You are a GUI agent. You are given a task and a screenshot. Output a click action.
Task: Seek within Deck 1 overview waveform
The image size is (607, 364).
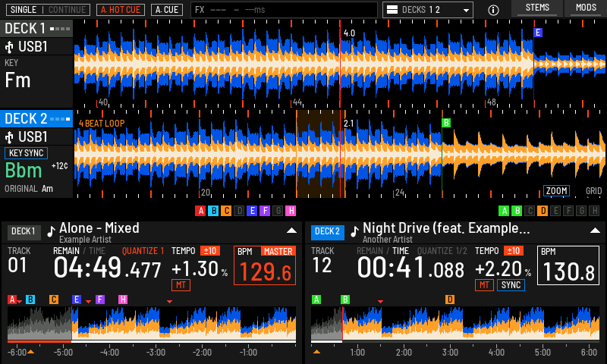point(152,323)
